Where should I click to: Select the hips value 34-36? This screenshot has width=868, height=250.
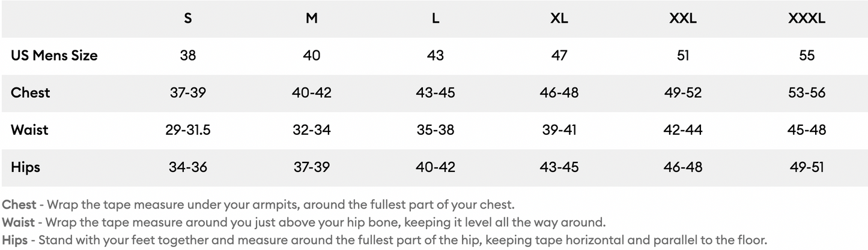point(188,167)
